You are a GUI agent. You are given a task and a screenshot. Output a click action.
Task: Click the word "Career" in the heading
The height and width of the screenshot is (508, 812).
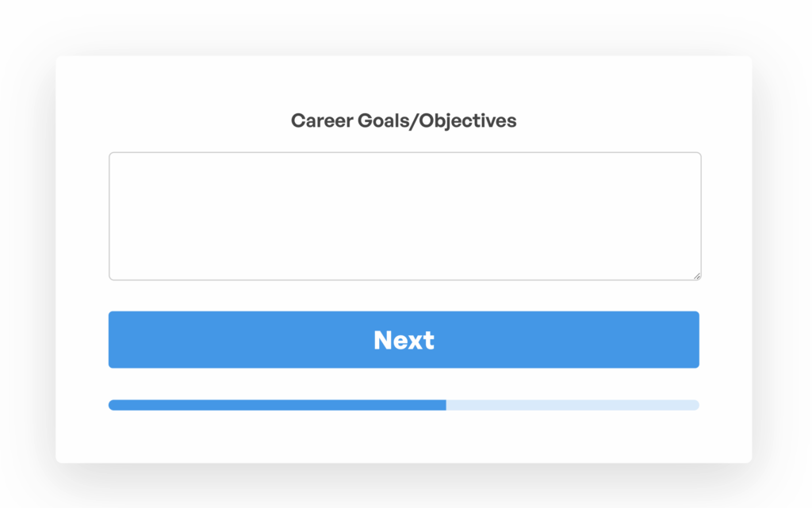coord(320,120)
